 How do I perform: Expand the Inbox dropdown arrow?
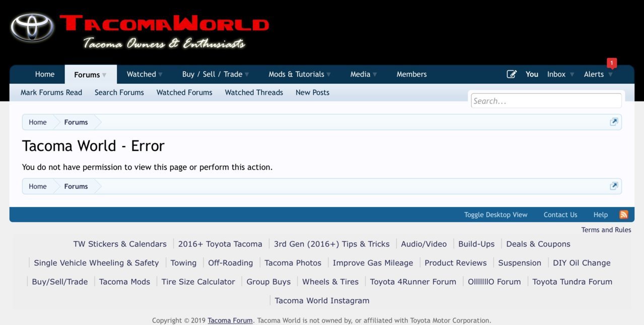(x=572, y=75)
